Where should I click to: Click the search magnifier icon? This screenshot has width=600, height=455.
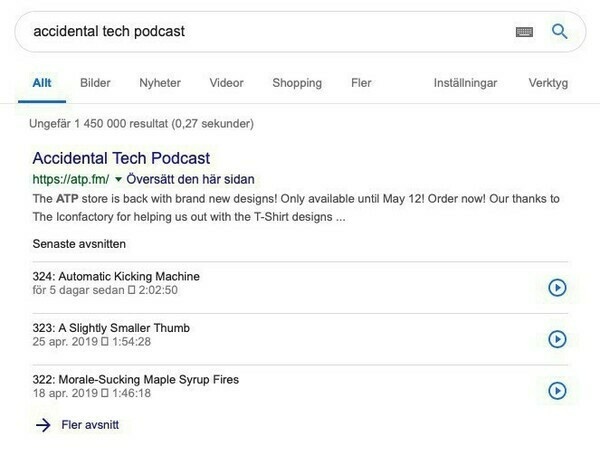[559, 31]
